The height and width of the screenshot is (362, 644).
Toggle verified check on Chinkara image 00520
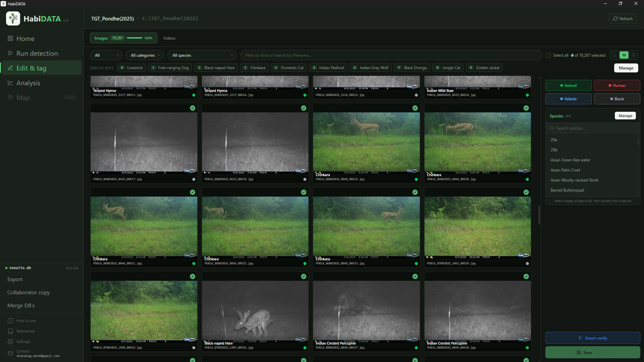click(526, 108)
